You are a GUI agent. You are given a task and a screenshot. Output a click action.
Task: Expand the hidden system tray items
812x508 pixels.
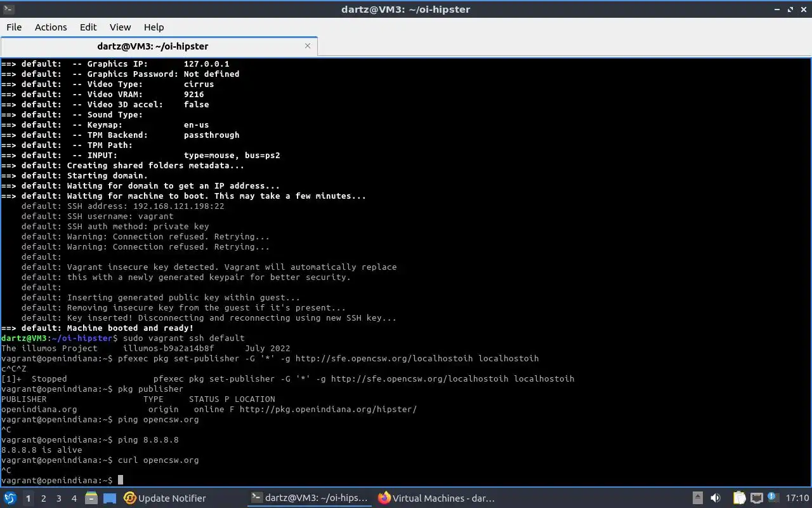(697, 498)
